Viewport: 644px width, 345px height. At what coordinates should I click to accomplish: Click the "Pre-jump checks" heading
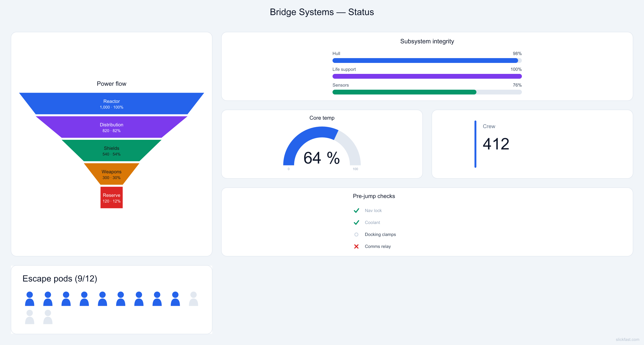coord(374,196)
